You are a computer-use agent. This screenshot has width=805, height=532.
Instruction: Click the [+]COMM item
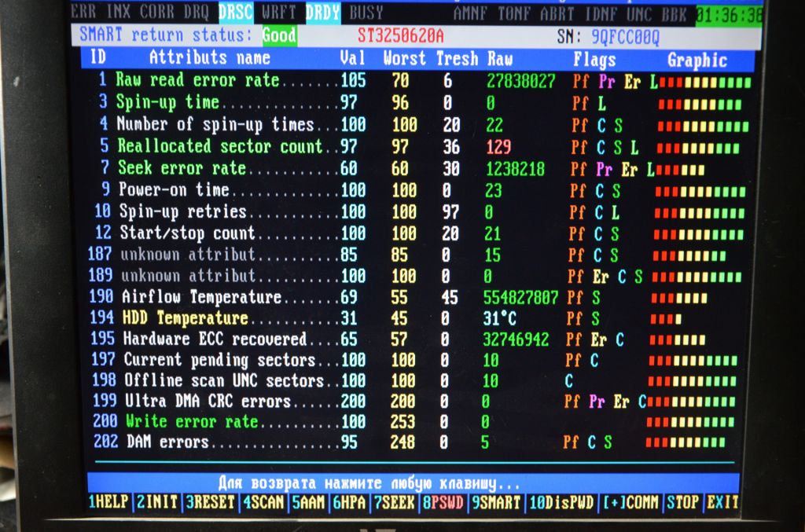(630, 502)
